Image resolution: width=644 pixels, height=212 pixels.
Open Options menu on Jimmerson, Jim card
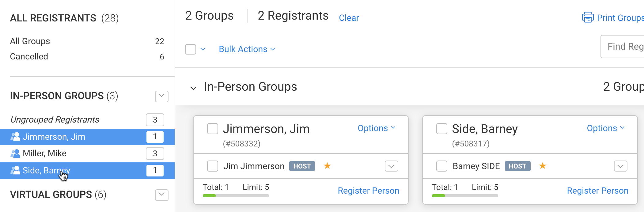[x=376, y=128]
